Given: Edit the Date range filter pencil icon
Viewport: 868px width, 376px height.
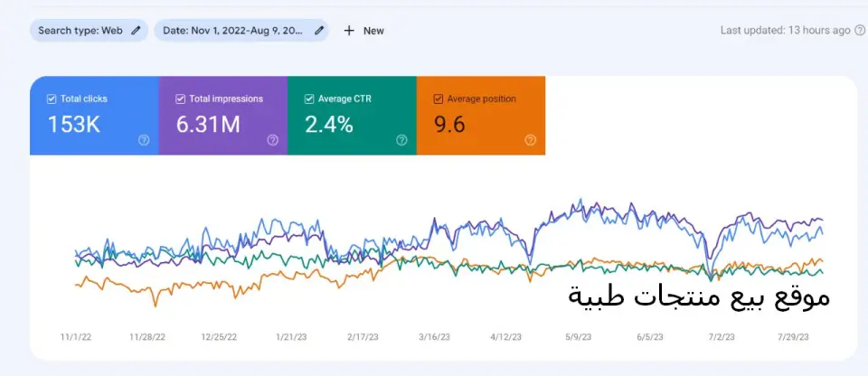Looking at the screenshot, I should [x=319, y=31].
